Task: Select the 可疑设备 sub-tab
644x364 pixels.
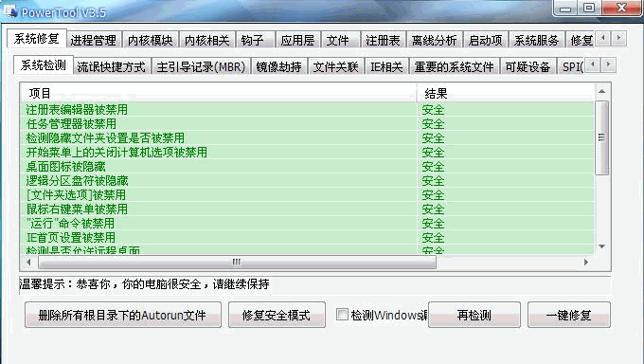Action: (528, 66)
